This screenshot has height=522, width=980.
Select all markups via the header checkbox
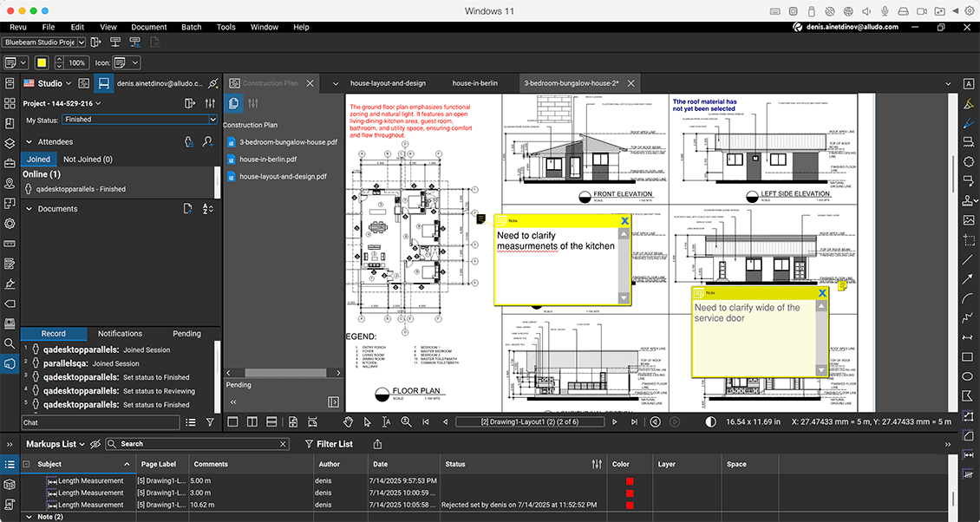tap(26, 464)
